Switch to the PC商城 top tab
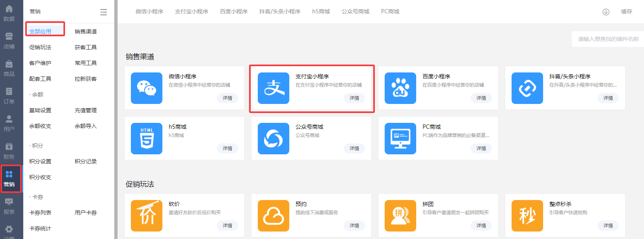This screenshot has height=239, width=644. tap(390, 12)
